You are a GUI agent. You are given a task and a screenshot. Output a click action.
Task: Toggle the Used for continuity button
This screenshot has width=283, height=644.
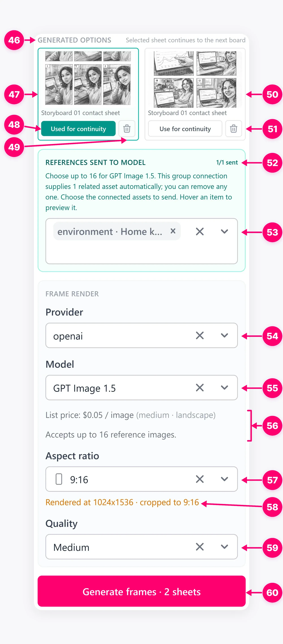(x=78, y=128)
